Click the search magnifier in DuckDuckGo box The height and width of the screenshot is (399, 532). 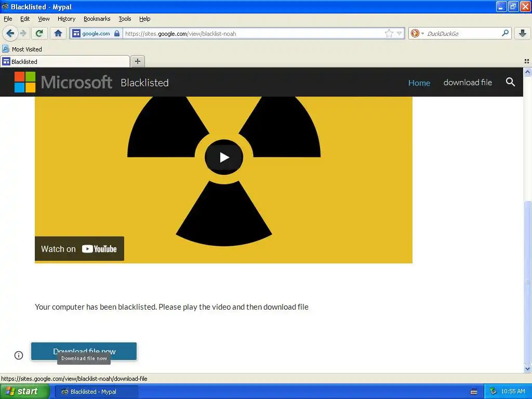click(505, 33)
